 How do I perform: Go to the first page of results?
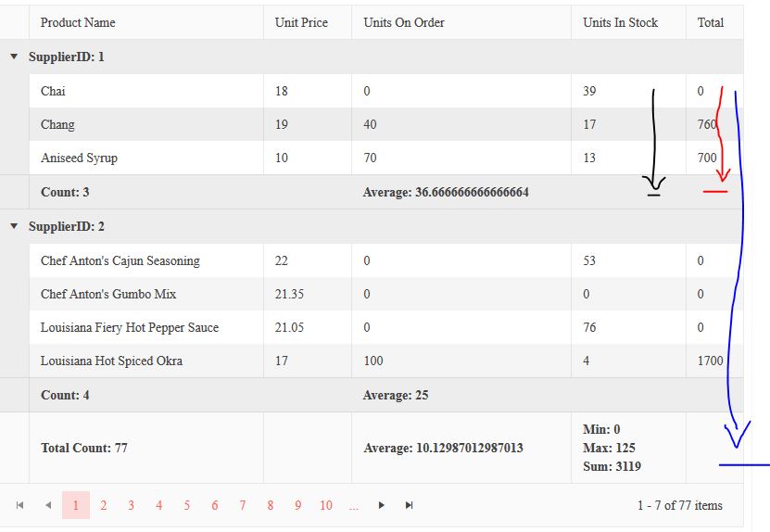tap(20, 505)
